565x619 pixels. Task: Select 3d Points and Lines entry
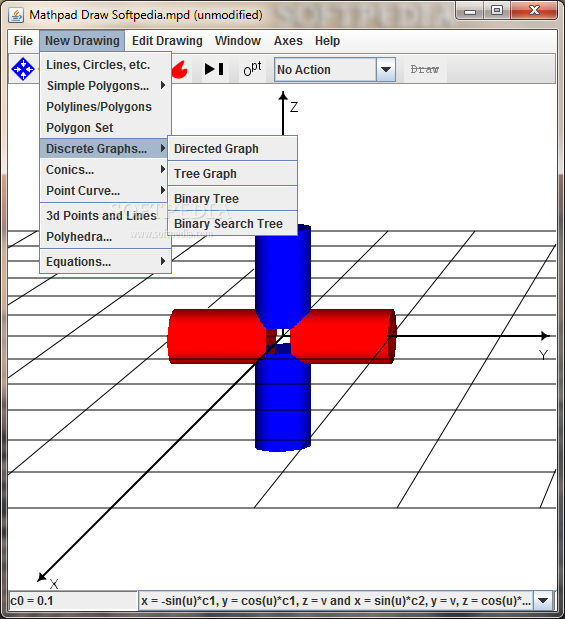click(x=105, y=216)
